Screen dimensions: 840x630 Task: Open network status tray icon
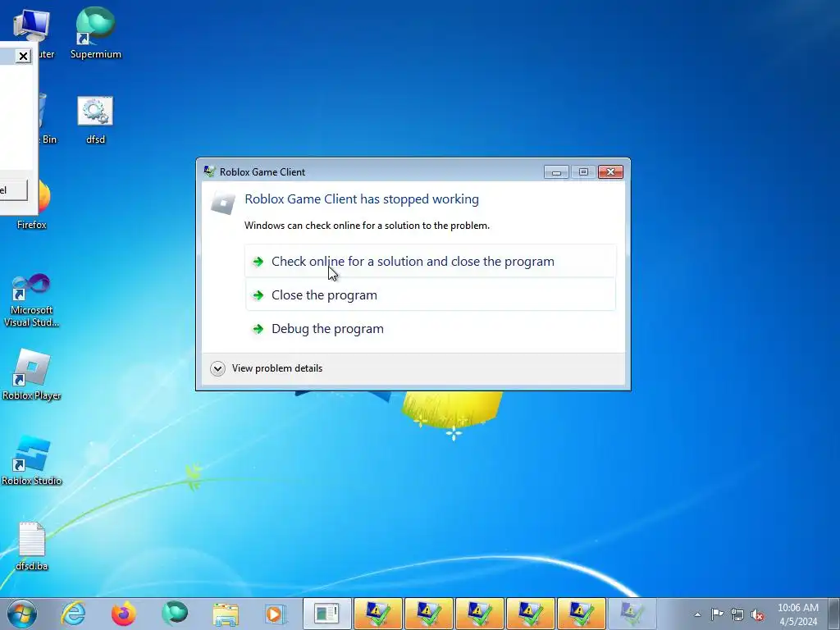(x=737, y=614)
